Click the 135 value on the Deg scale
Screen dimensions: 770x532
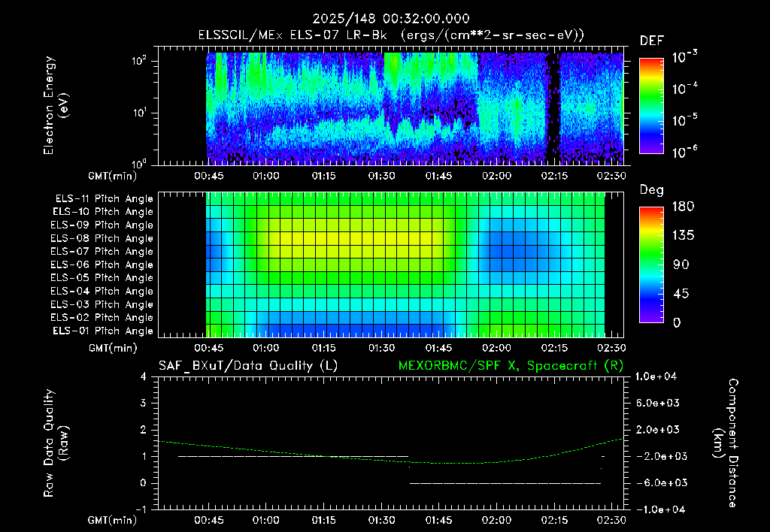click(684, 235)
